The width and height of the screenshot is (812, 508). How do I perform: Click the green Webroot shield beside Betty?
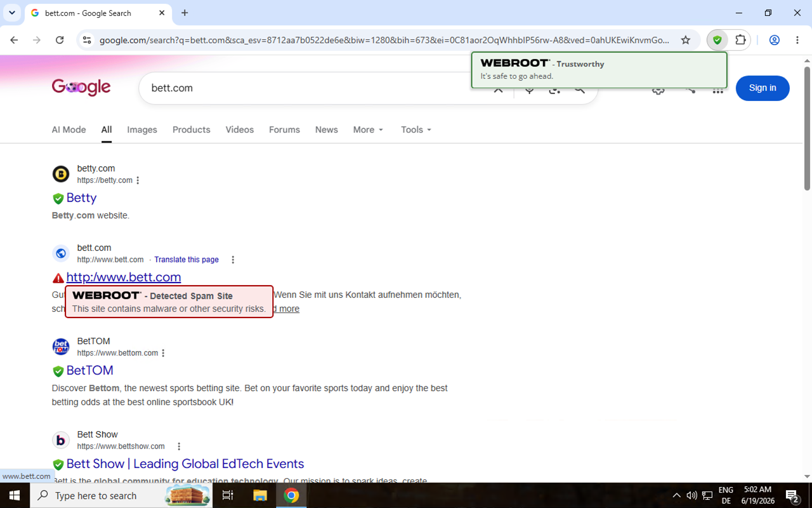[x=58, y=199]
